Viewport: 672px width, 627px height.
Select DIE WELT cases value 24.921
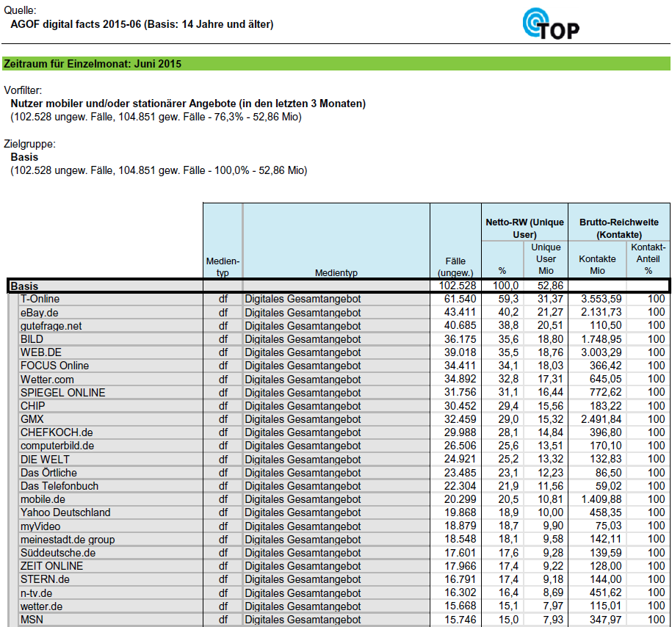pos(460,460)
